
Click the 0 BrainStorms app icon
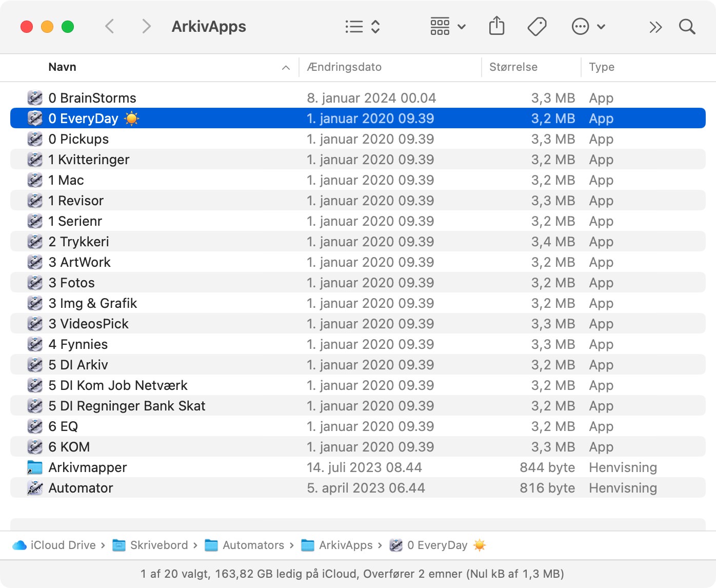[35, 97]
